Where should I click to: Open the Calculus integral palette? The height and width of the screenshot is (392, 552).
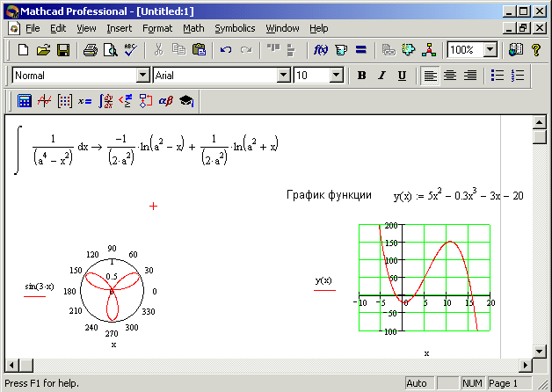pos(105,101)
